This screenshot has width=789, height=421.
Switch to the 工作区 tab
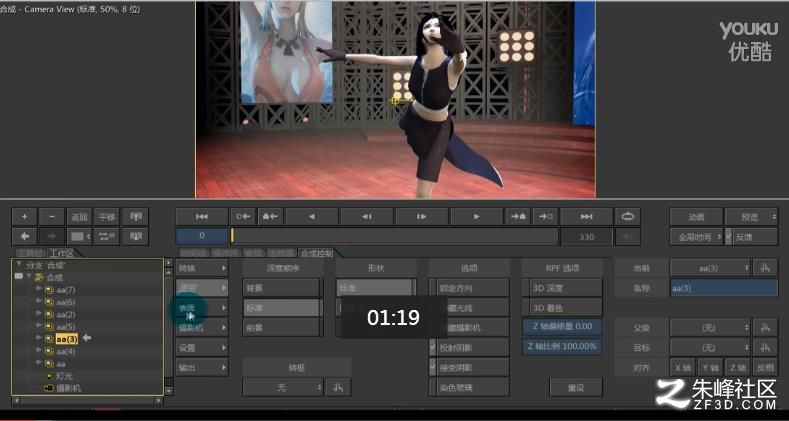[61, 253]
